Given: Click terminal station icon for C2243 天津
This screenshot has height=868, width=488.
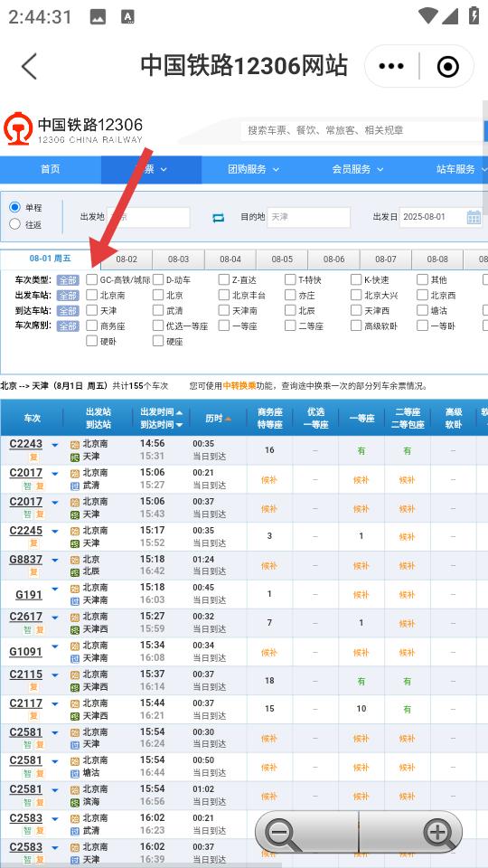Looking at the screenshot, I should pyautogui.click(x=75, y=457).
